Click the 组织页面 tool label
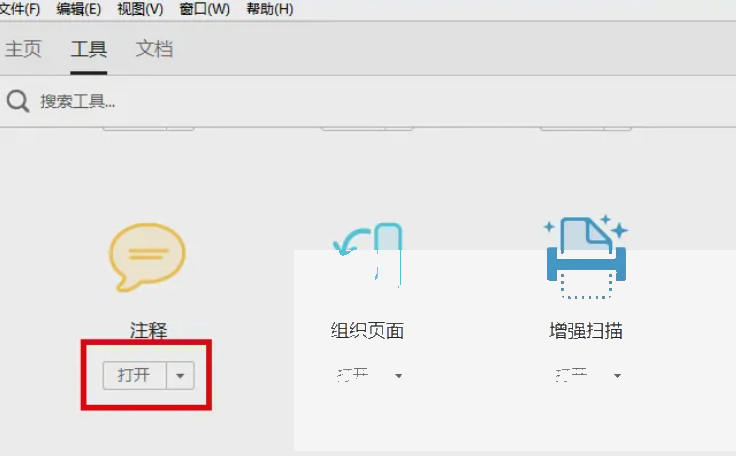The image size is (736, 456). pos(367,331)
